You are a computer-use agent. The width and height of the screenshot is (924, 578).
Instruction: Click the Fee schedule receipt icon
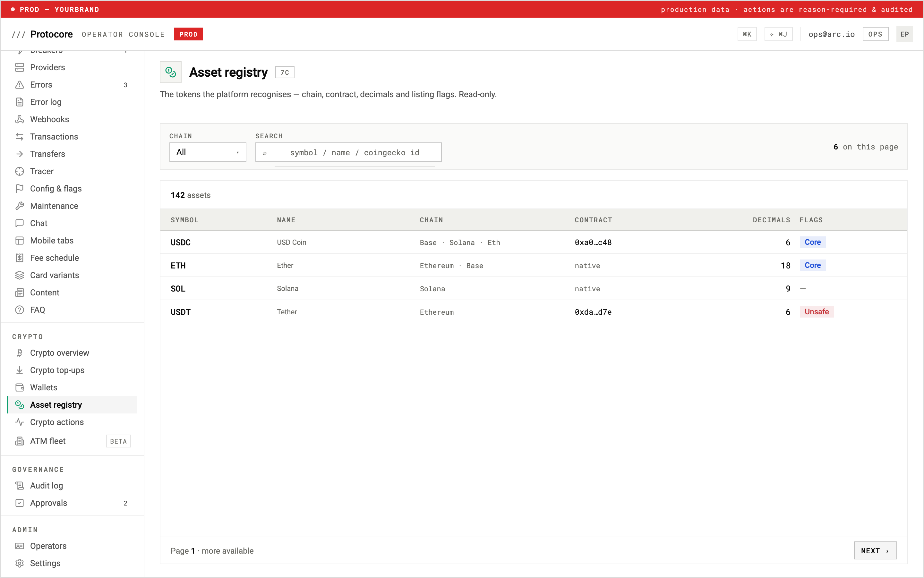point(20,258)
